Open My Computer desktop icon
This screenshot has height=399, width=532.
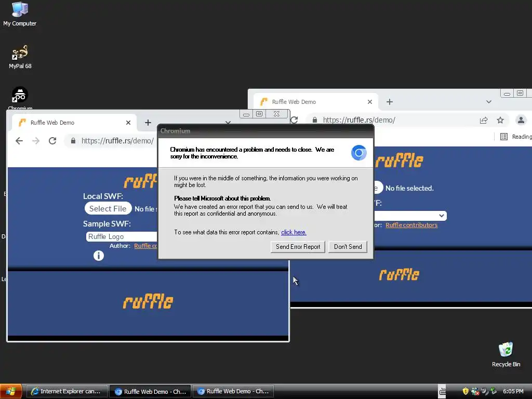point(20,14)
